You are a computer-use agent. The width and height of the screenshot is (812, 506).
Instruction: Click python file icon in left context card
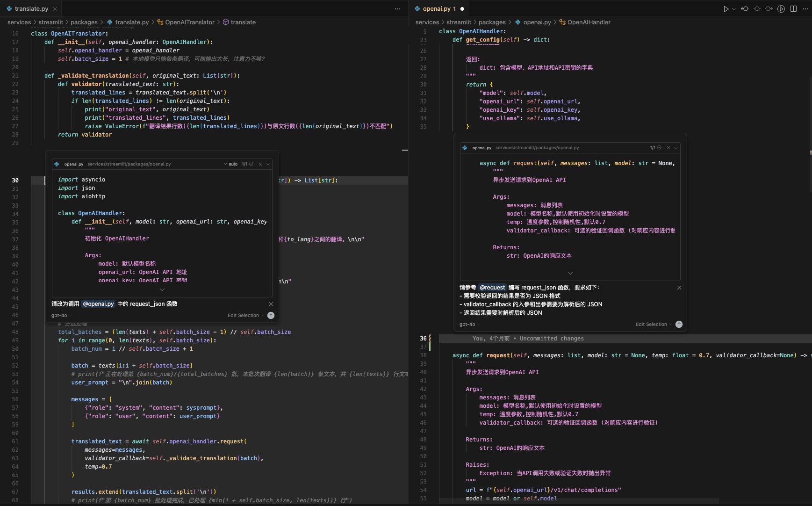pyautogui.click(x=57, y=164)
